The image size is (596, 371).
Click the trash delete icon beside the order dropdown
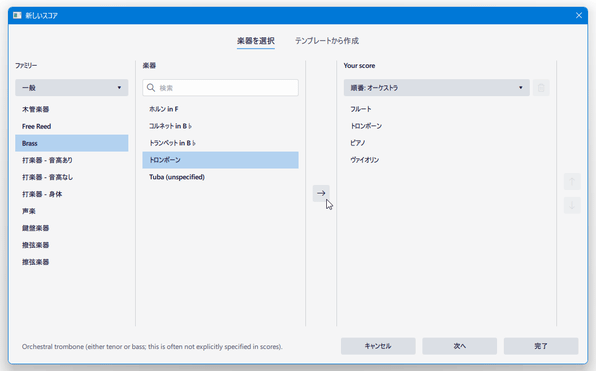541,88
